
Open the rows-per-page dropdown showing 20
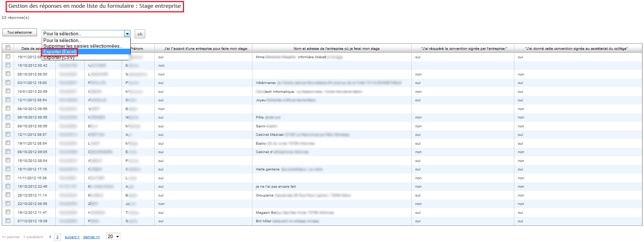pyautogui.click(x=113, y=237)
